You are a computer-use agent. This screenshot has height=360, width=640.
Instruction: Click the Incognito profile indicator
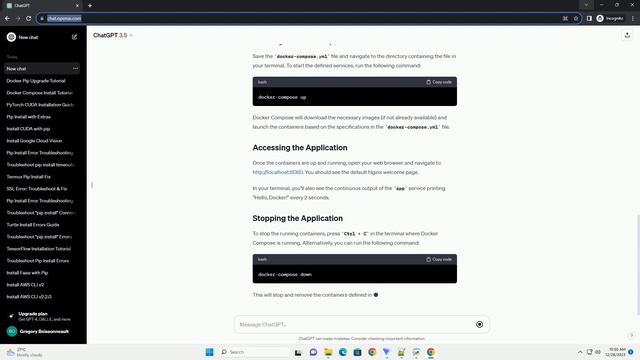[x=610, y=18]
